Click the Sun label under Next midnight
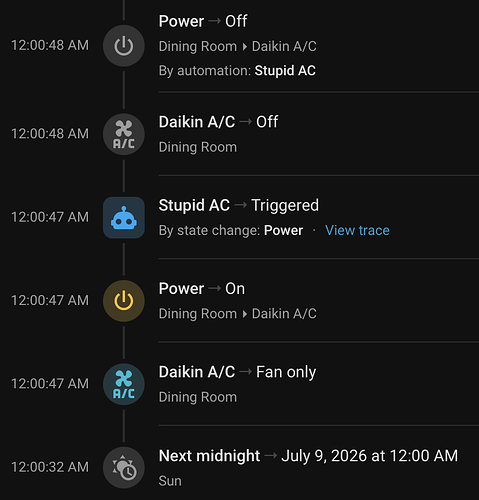Image resolution: width=479 pixels, height=500 pixels. pos(170,481)
